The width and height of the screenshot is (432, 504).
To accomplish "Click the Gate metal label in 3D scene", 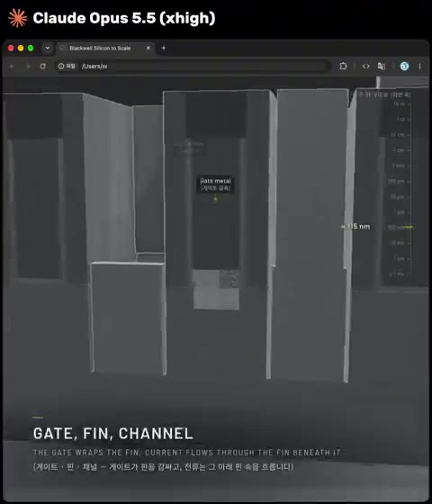I will pos(215,184).
